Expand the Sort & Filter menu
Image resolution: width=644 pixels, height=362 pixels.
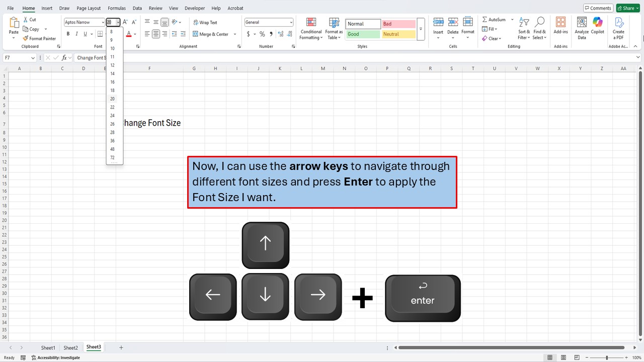[x=523, y=29]
